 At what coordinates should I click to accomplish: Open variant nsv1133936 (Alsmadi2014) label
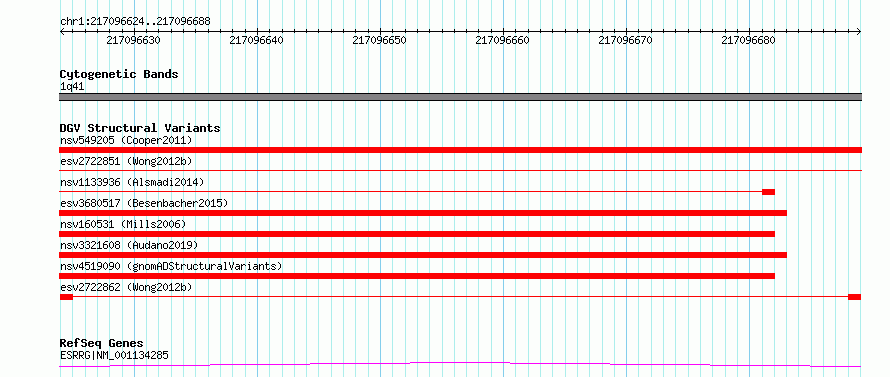coord(132,182)
